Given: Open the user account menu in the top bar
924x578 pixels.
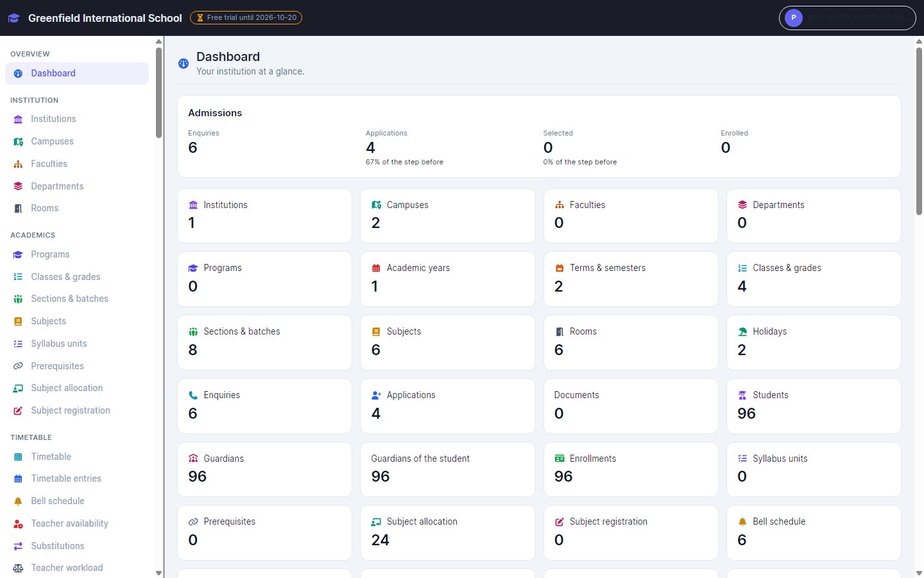Looking at the screenshot, I should coord(847,18).
